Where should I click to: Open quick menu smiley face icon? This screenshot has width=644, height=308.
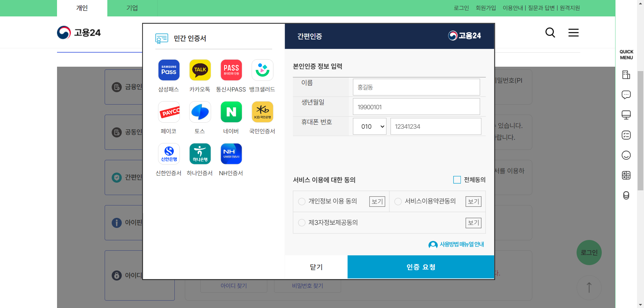click(x=626, y=155)
